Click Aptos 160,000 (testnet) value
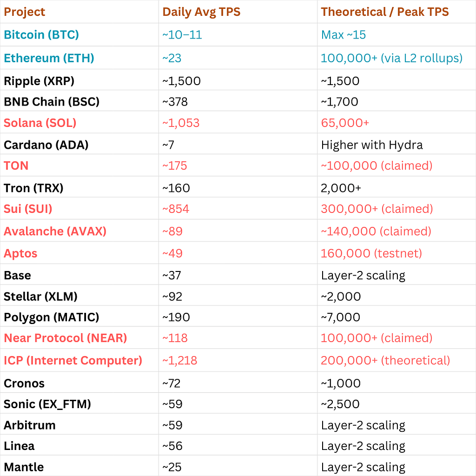Screen dimensions: 476x476 (371, 253)
